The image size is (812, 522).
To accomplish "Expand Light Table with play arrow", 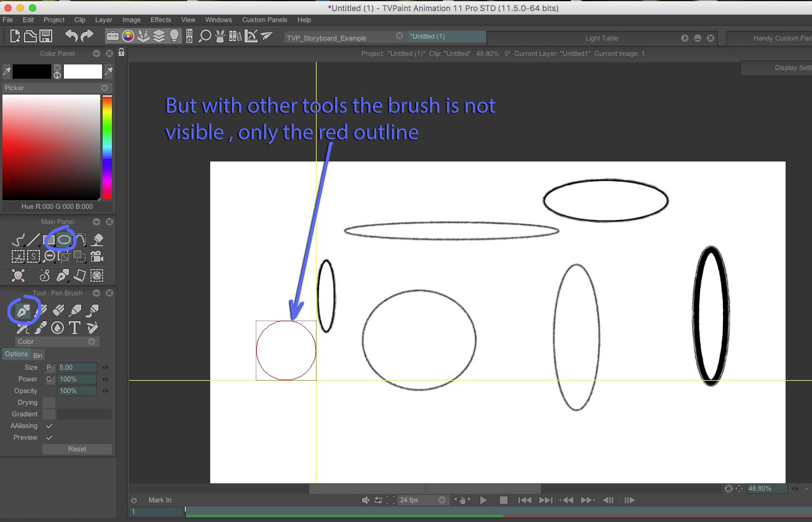I will pyautogui.click(x=685, y=38).
